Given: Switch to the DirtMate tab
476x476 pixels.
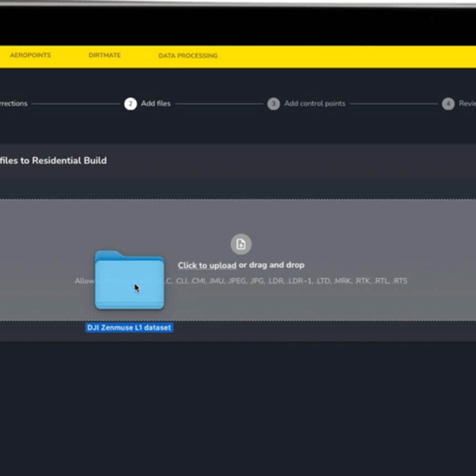Looking at the screenshot, I should coord(104,55).
